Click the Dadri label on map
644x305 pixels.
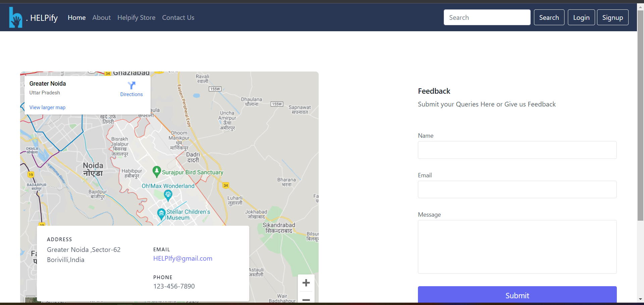193,157
